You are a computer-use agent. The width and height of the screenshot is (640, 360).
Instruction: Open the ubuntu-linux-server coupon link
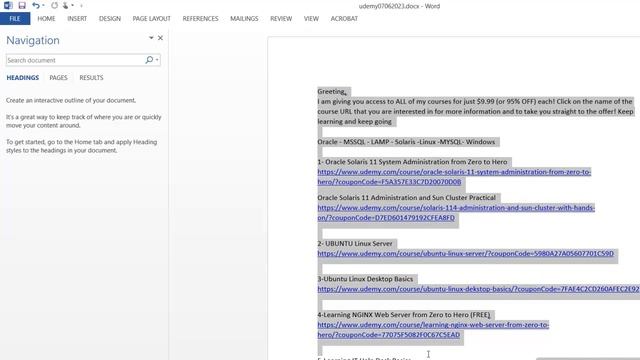click(465, 253)
